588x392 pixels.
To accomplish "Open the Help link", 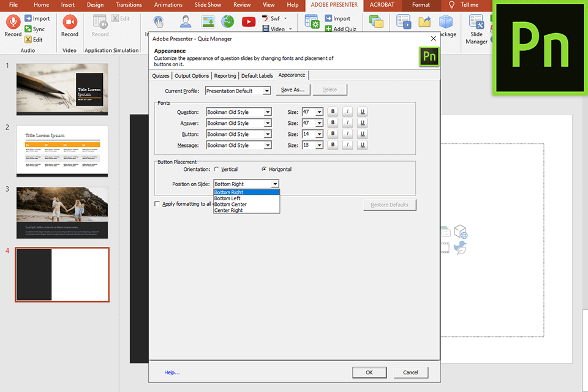I will pyautogui.click(x=171, y=372).
